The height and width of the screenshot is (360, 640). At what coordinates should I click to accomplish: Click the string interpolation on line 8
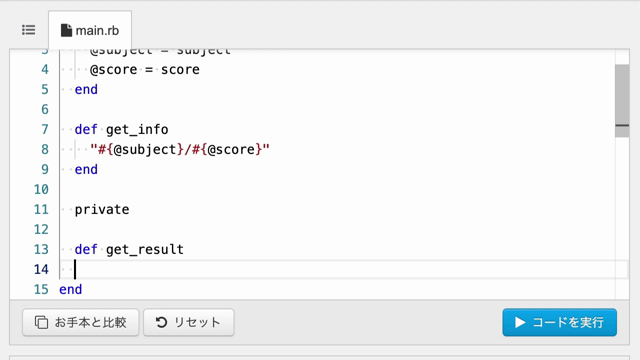point(180,149)
